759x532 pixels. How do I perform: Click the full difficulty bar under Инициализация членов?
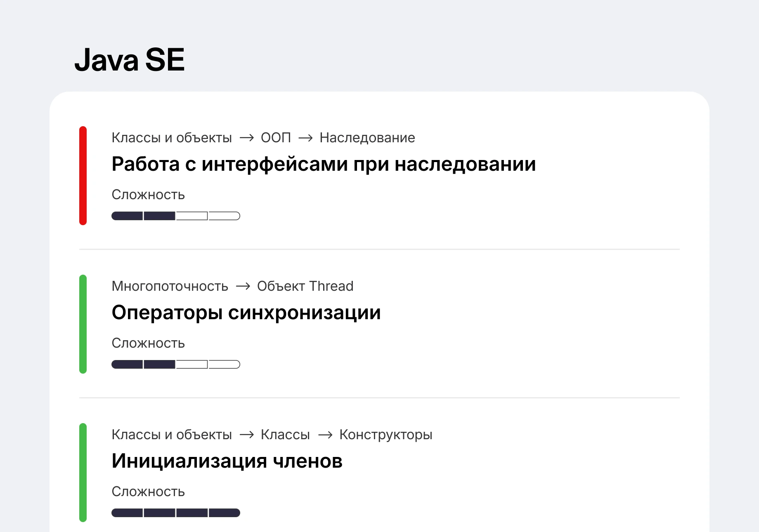click(x=176, y=513)
